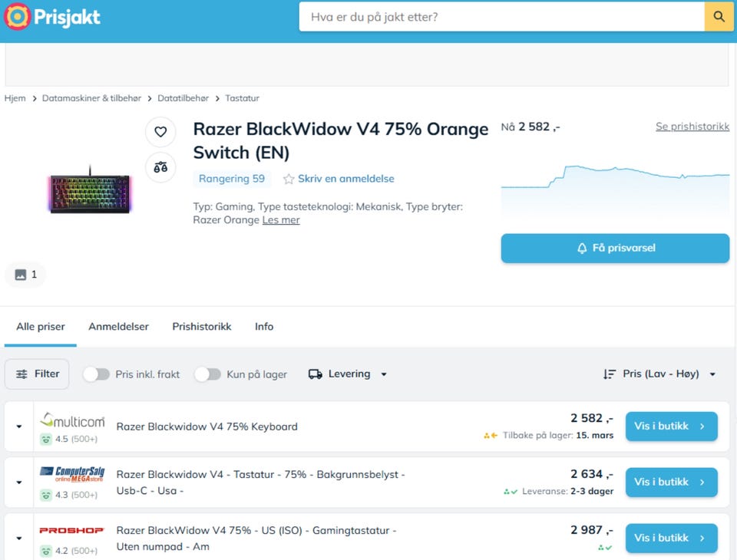Screen dimensions: 737x560
Task: Click the price '2 987 ,-'
Action: click(x=592, y=530)
